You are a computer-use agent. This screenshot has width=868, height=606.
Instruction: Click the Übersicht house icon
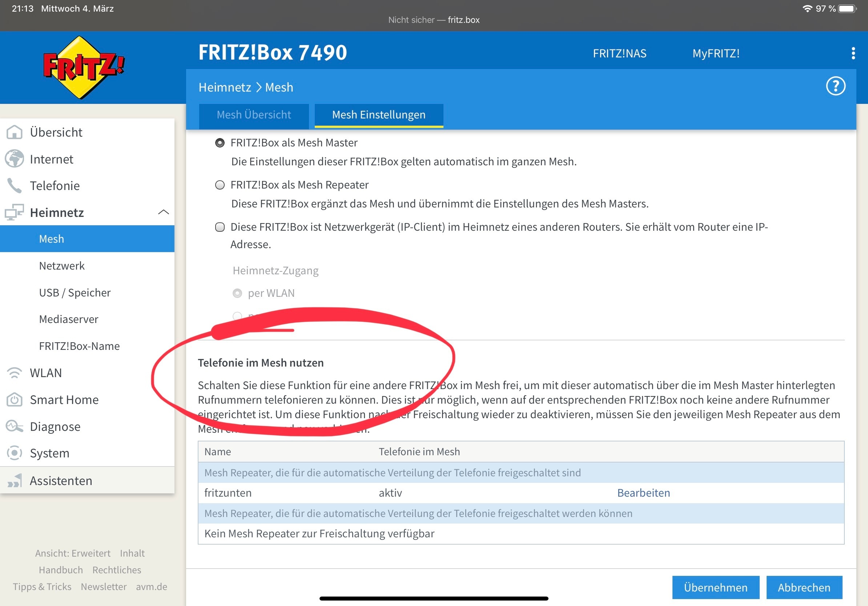coord(15,132)
